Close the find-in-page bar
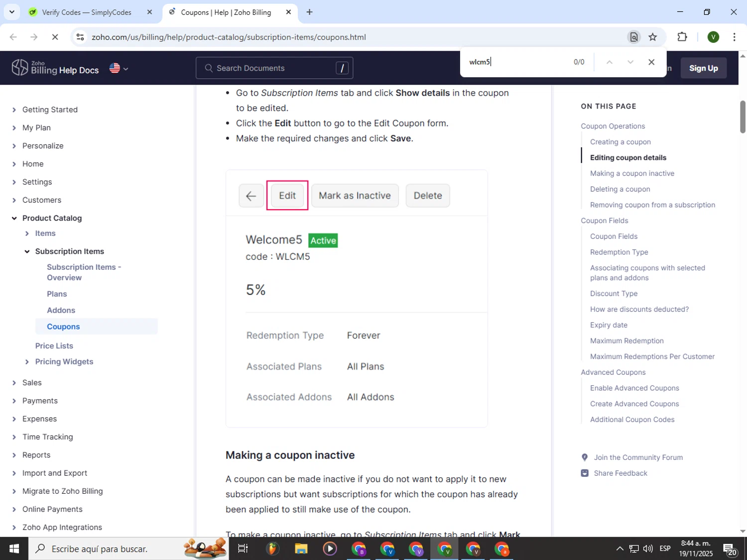 (651, 62)
